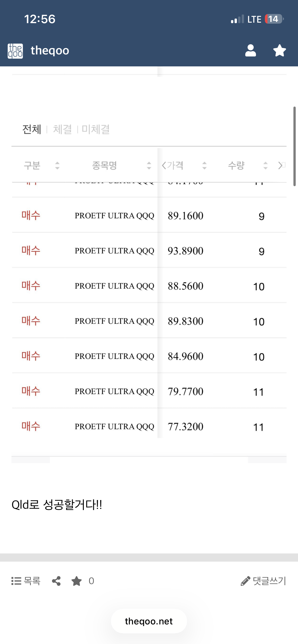298x644 pixels.
Task: Scrap the post with bottom star icon
Action: [x=76, y=581]
